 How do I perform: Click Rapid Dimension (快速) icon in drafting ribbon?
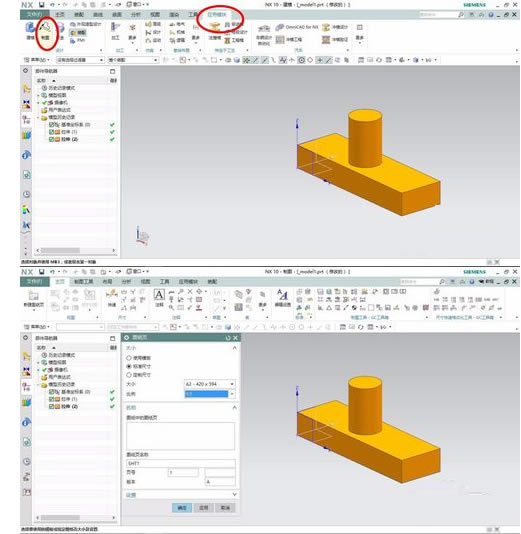point(112,298)
